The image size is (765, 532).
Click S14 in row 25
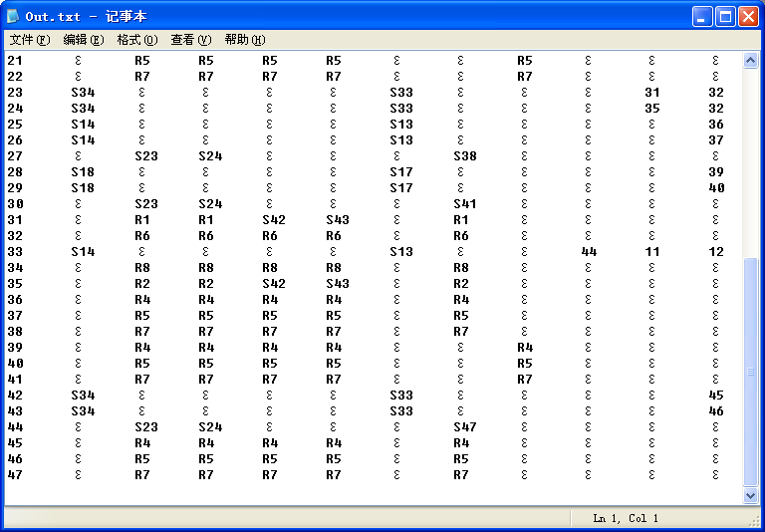click(83, 125)
